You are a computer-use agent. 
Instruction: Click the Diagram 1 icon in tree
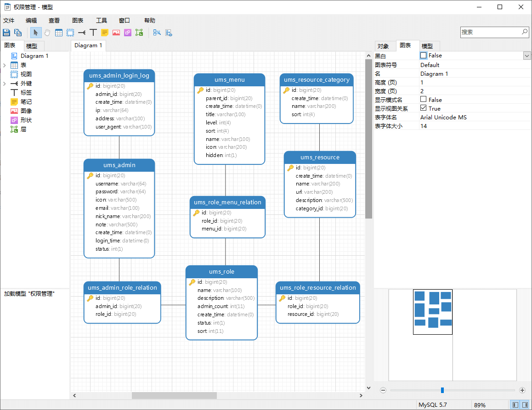(x=14, y=56)
